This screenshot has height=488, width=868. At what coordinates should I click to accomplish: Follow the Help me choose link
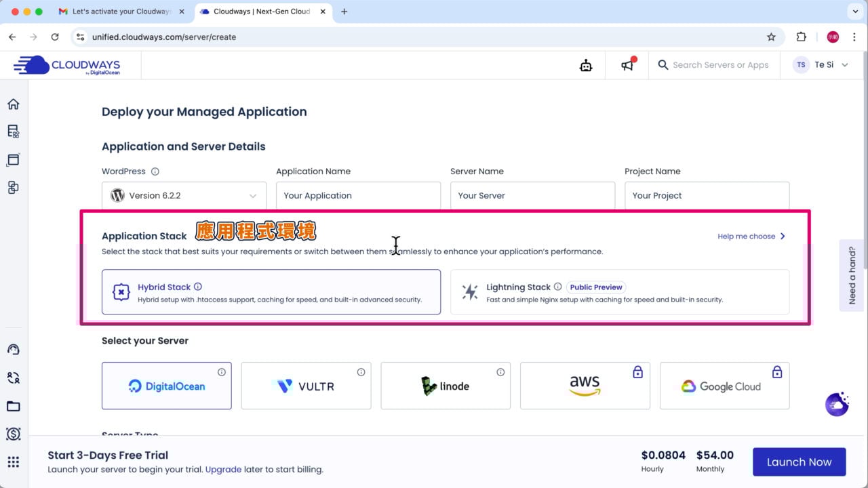click(751, 237)
